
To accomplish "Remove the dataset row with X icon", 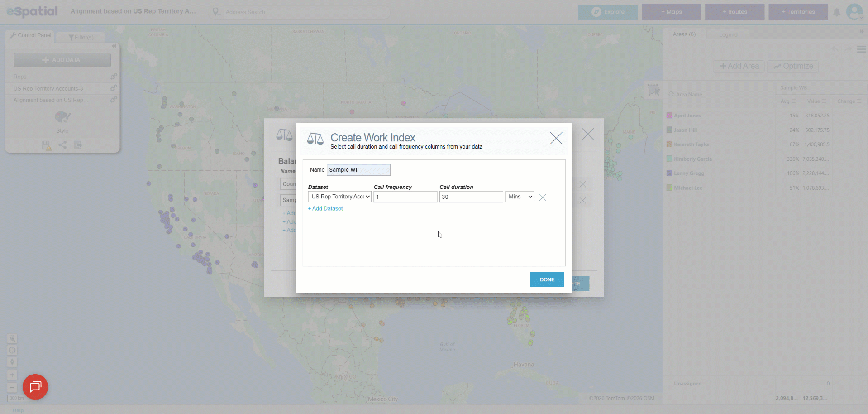I will click(543, 197).
